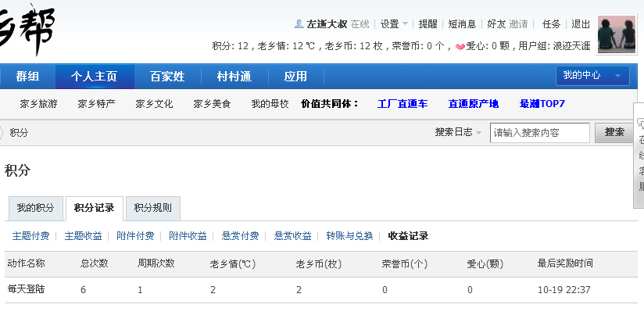Open username link 左逝大叔
644x333 pixels.
(x=327, y=24)
